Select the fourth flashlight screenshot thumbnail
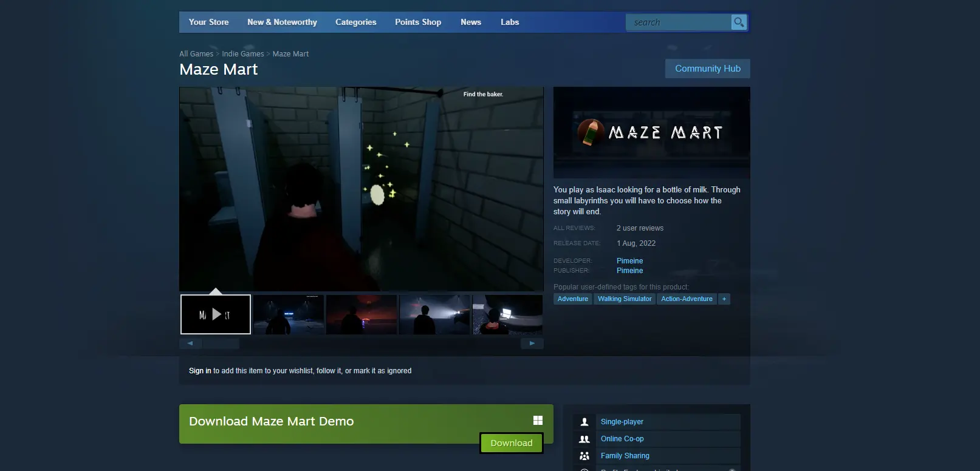Viewport: 980px width, 471px height. point(434,314)
